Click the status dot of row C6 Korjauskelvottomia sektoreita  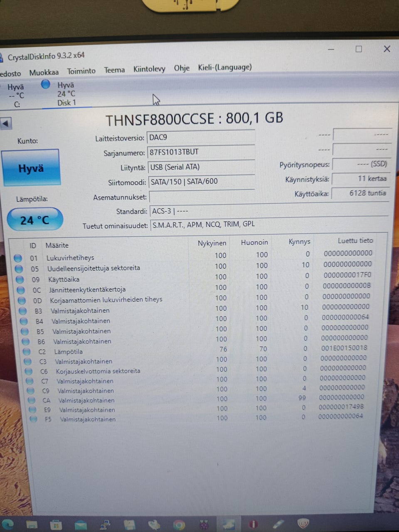(x=28, y=371)
